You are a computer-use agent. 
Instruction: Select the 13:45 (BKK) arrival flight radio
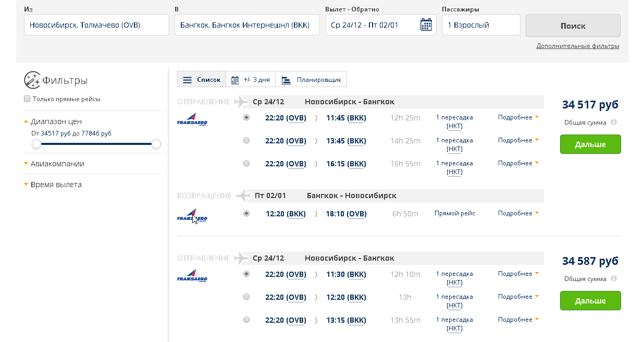(246, 140)
